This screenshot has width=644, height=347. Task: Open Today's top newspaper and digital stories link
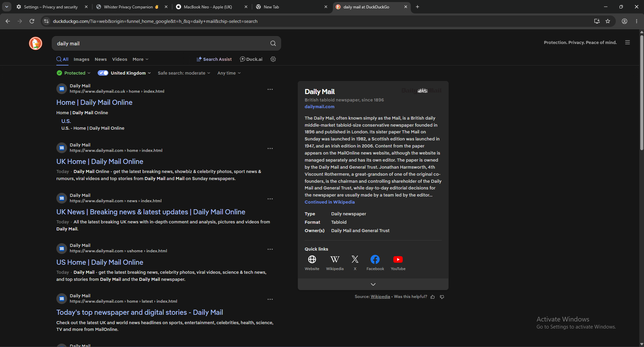pos(140,312)
